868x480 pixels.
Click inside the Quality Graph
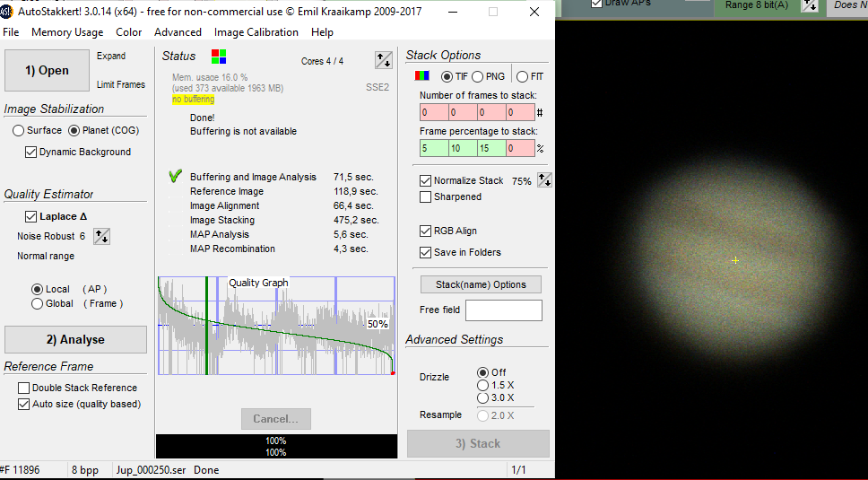coord(276,326)
